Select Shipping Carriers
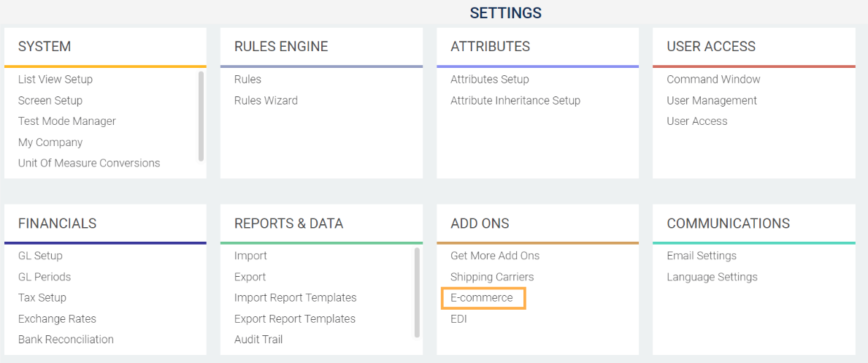868x363 pixels. (492, 277)
